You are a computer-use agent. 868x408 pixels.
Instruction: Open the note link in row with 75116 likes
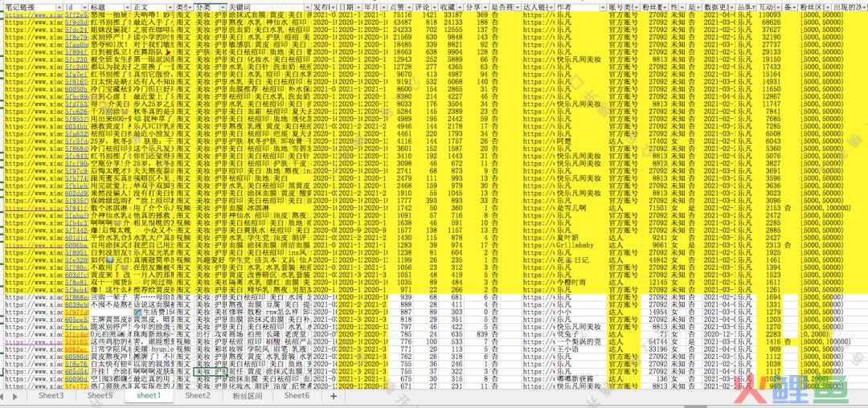tap(32, 15)
